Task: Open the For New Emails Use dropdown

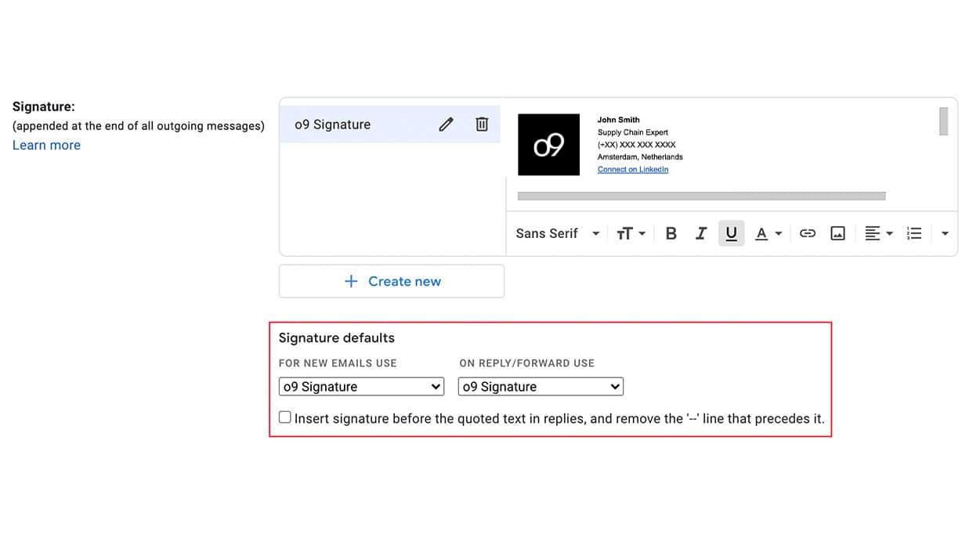Action: [x=361, y=387]
